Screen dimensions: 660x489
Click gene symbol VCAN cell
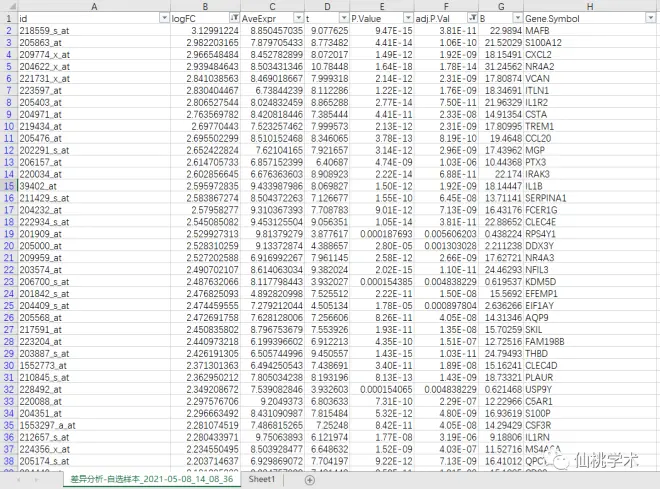[590, 78]
